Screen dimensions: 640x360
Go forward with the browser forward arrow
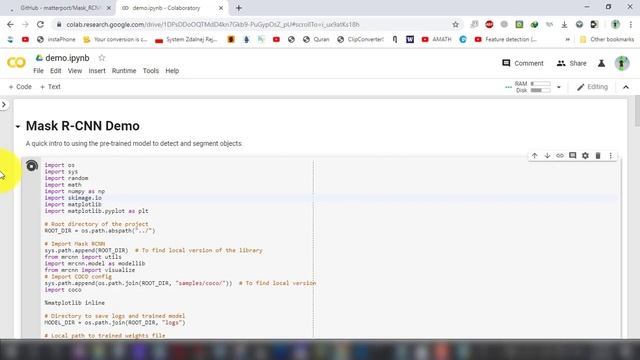(x=25, y=24)
